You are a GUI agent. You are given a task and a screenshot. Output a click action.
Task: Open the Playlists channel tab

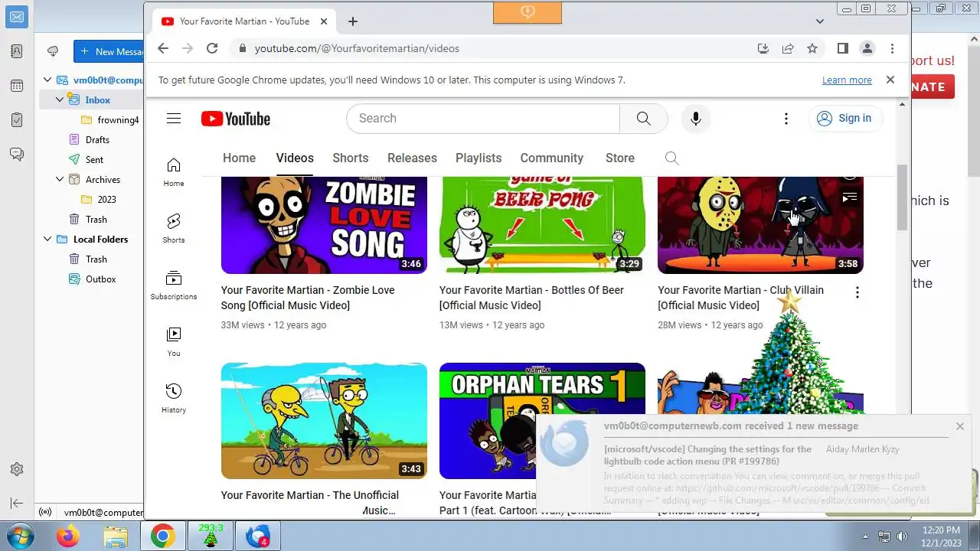point(479,158)
